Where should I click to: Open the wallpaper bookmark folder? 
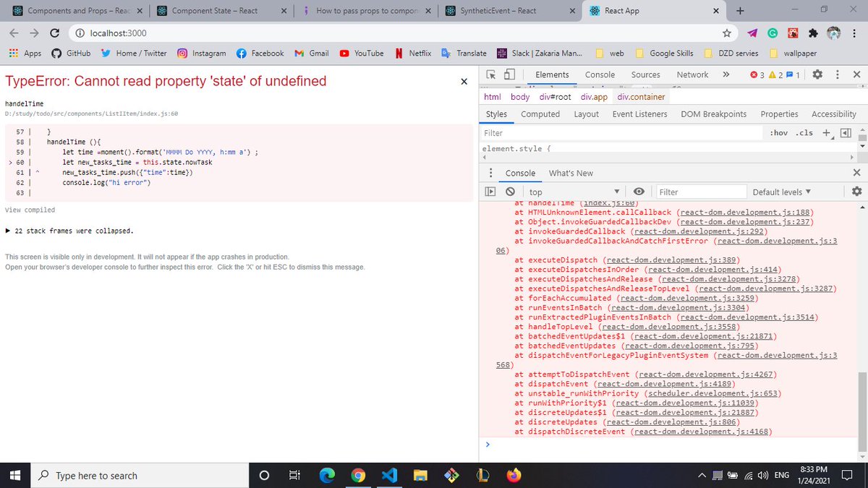pyautogui.click(x=794, y=53)
